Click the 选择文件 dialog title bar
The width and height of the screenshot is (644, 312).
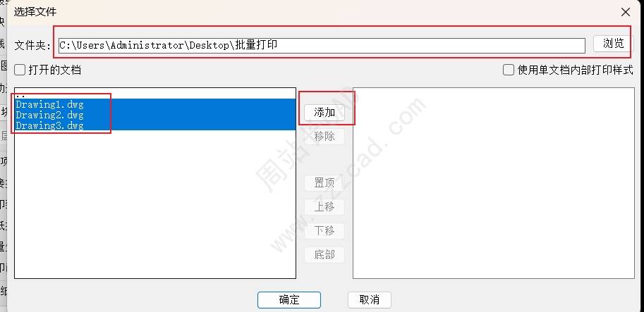[x=312, y=12]
